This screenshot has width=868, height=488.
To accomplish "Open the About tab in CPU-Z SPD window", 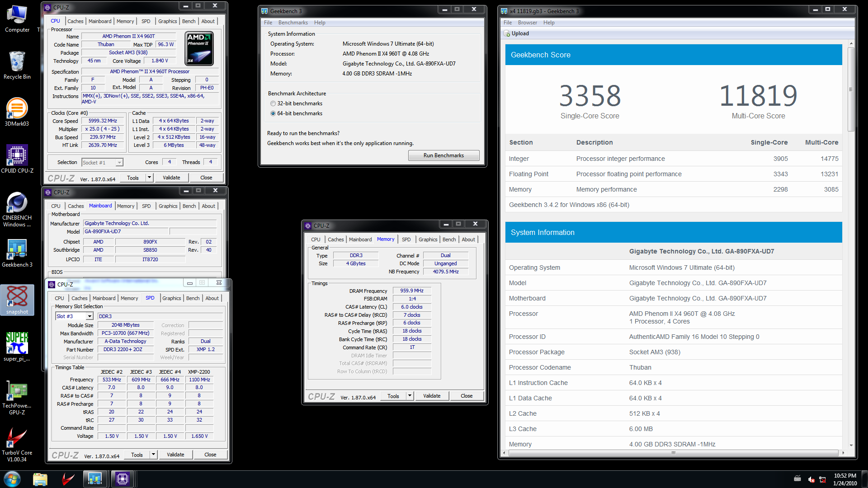I will 212,298.
